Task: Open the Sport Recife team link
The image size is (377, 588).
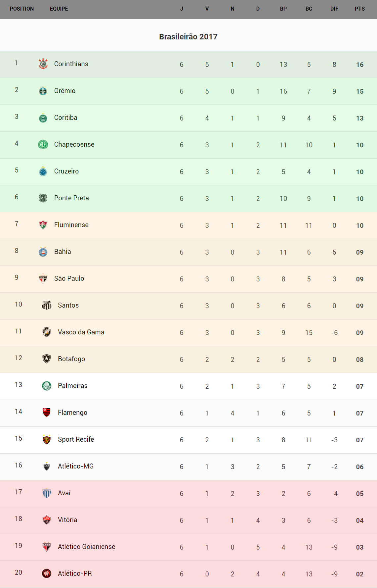Action: (76, 439)
